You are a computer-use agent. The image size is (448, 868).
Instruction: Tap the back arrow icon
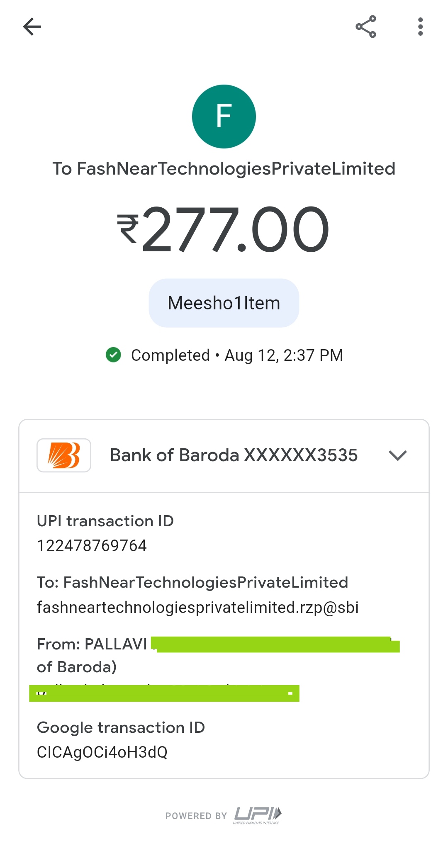(x=32, y=27)
